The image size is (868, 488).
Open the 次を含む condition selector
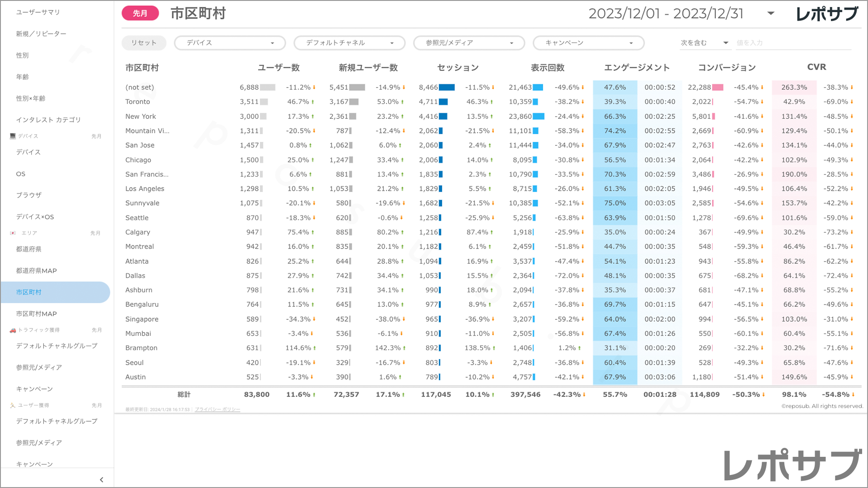pyautogui.click(x=704, y=43)
